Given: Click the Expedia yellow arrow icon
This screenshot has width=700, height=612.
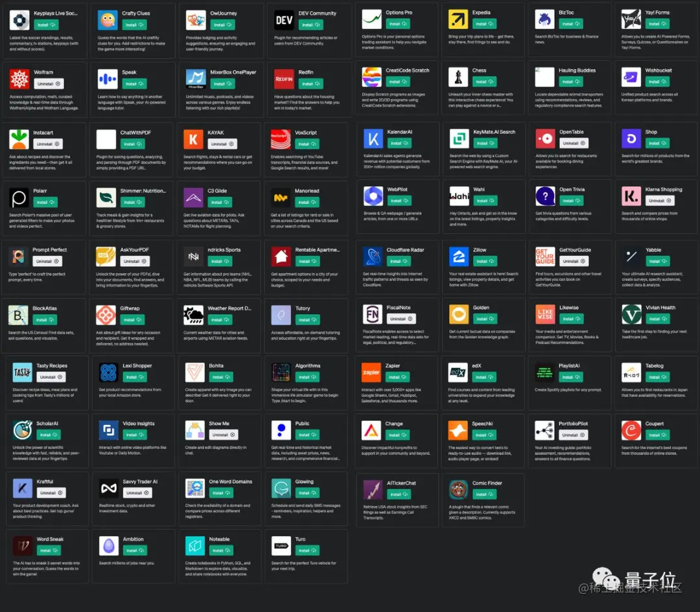Looking at the screenshot, I should (458, 19).
